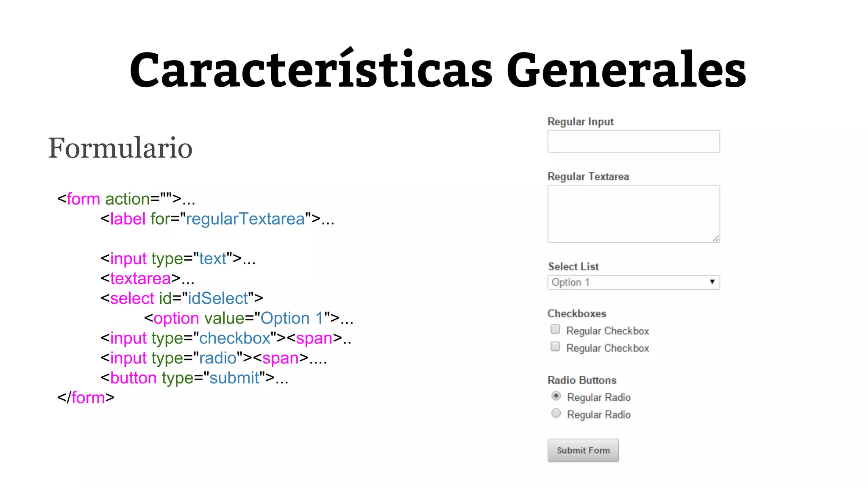
Task: Check the first Regular Checkbox box
Action: pos(555,330)
